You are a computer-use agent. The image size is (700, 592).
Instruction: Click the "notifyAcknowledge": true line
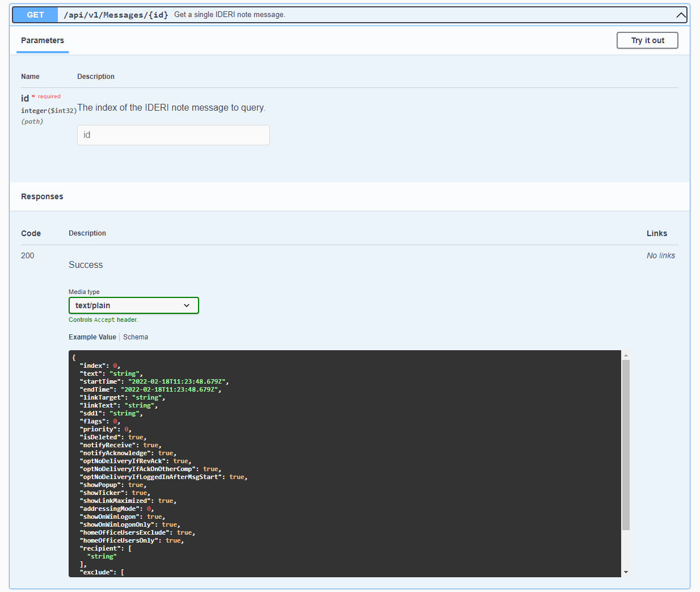coord(128,453)
